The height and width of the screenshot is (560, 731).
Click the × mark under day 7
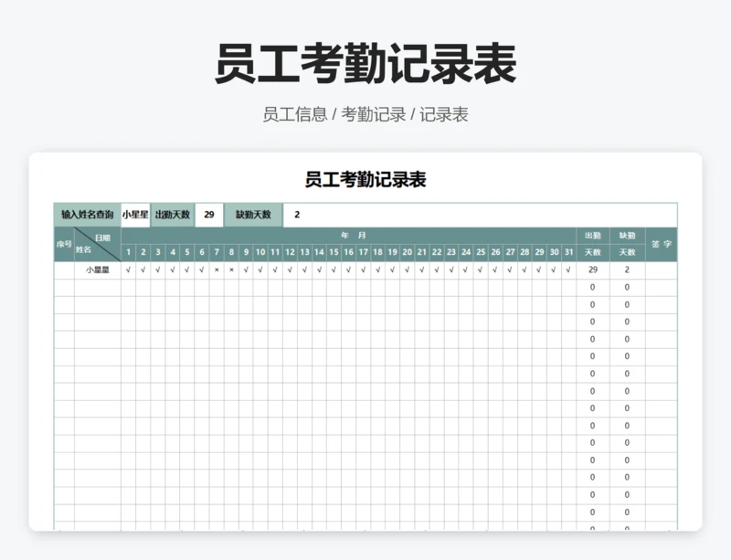coord(217,270)
